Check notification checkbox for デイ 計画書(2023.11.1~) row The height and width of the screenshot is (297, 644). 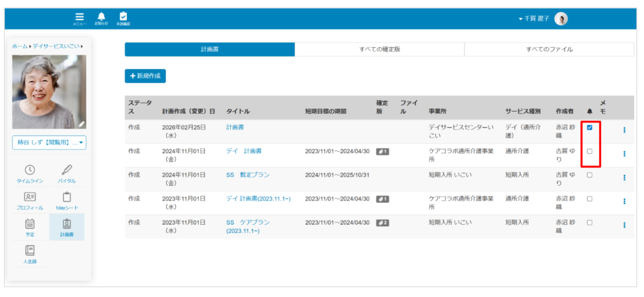pos(589,199)
